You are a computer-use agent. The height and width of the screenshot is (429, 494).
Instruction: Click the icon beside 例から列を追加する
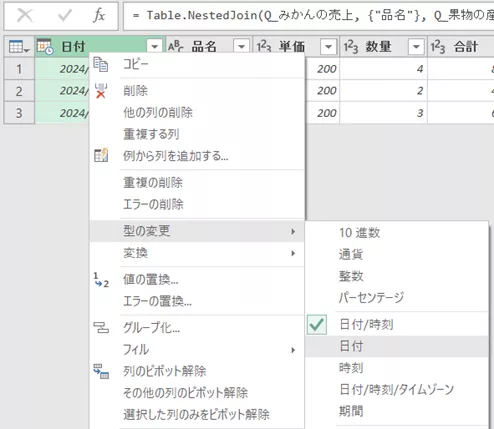(x=101, y=155)
